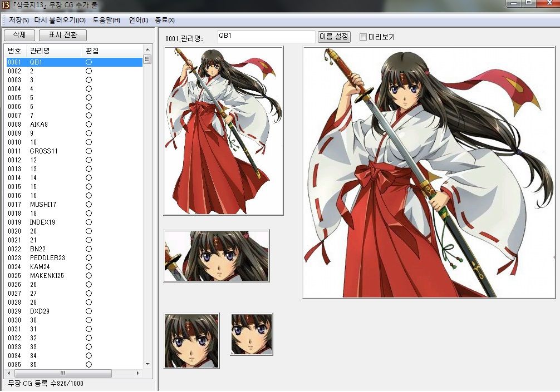
Task: Click the large character preview image
Action: tap(429, 172)
